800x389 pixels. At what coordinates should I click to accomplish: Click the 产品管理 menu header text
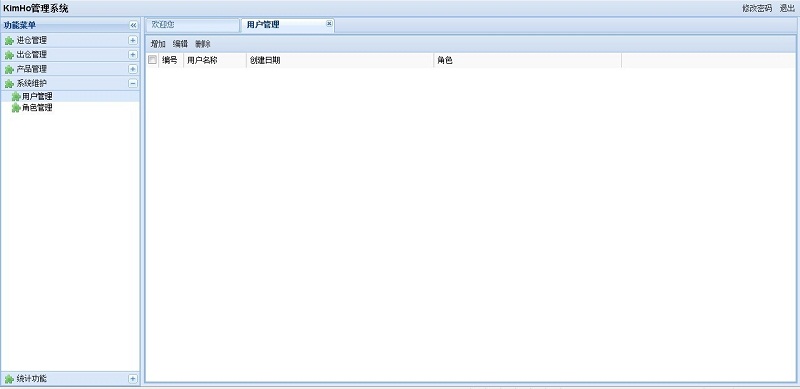click(32, 69)
